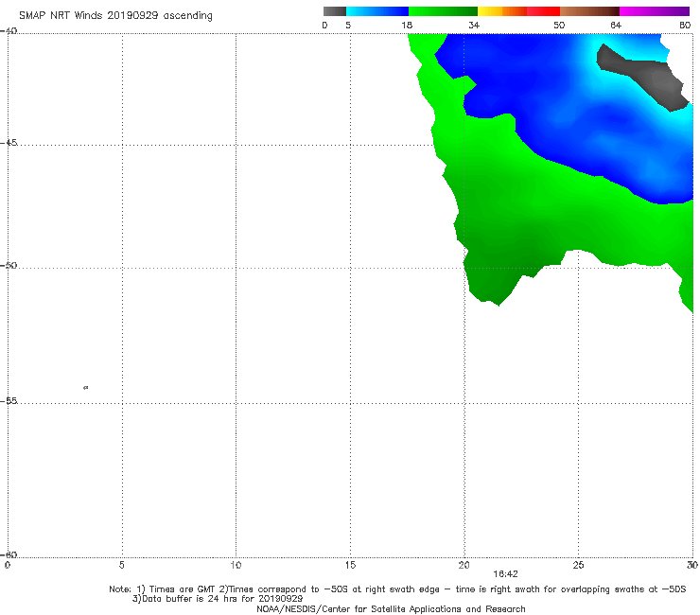Click the NOAA/NESDIS credit line
Image resolution: width=700 pixels, height=615 pixels.
391,609
